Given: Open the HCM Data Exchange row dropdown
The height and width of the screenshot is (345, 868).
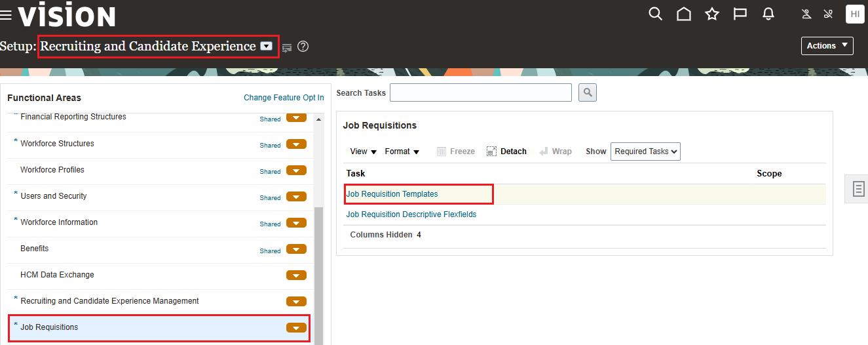Looking at the screenshot, I should point(296,275).
